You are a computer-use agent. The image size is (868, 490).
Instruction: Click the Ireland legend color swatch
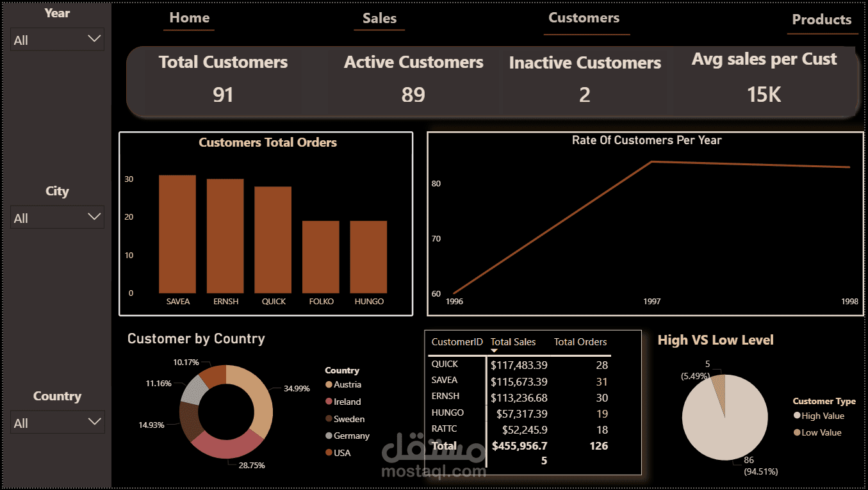point(329,402)
